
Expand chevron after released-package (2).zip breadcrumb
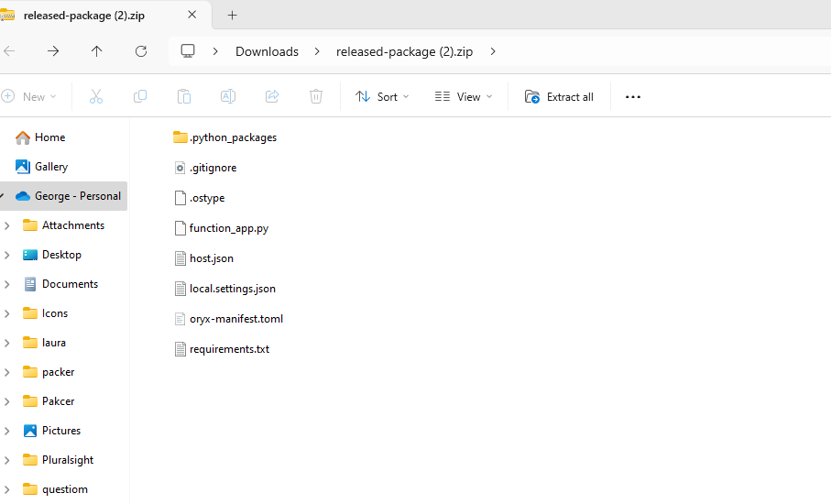coord(493,51)
